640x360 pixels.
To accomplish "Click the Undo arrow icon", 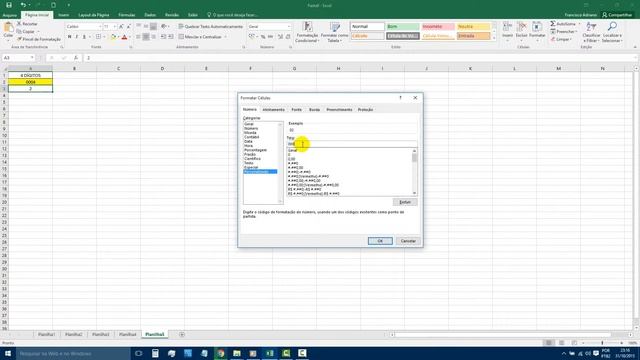I will point(23,5).
